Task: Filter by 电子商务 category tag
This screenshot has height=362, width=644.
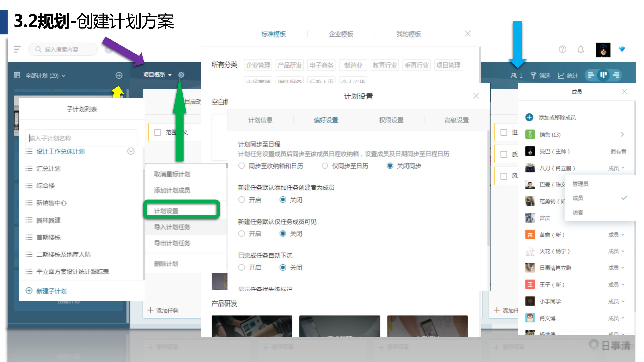Action: pyautogui.click(x=321, y=65)
